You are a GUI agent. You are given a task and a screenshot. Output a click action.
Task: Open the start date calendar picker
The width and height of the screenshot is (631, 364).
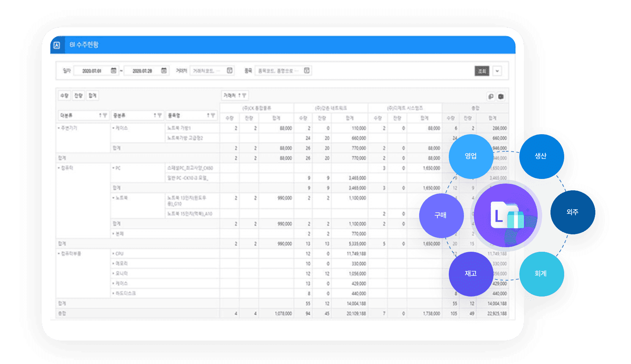point(114,71)
